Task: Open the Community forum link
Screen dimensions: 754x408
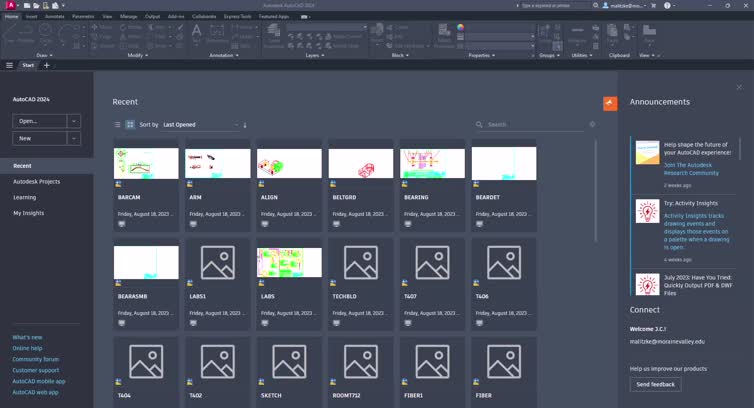Action: click(36, 359)
